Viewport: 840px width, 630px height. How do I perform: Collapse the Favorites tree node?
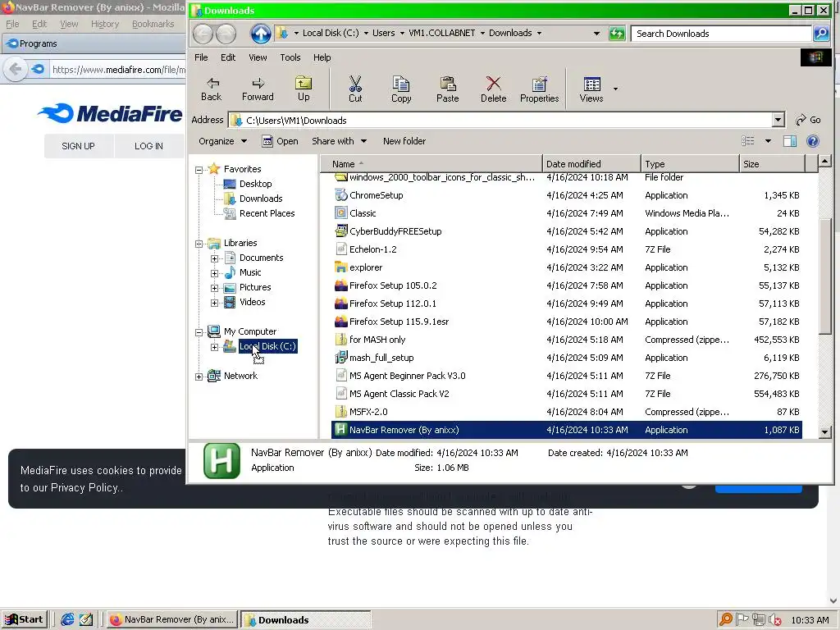click(x=199, y=170)
